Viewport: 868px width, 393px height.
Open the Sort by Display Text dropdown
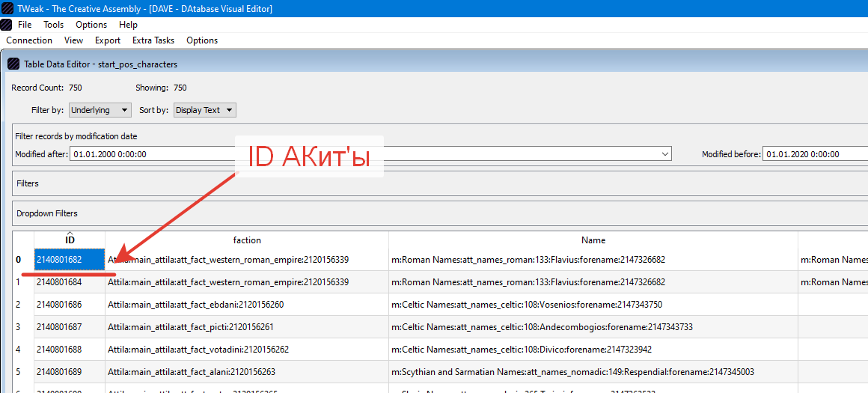(x=205, y=110)
